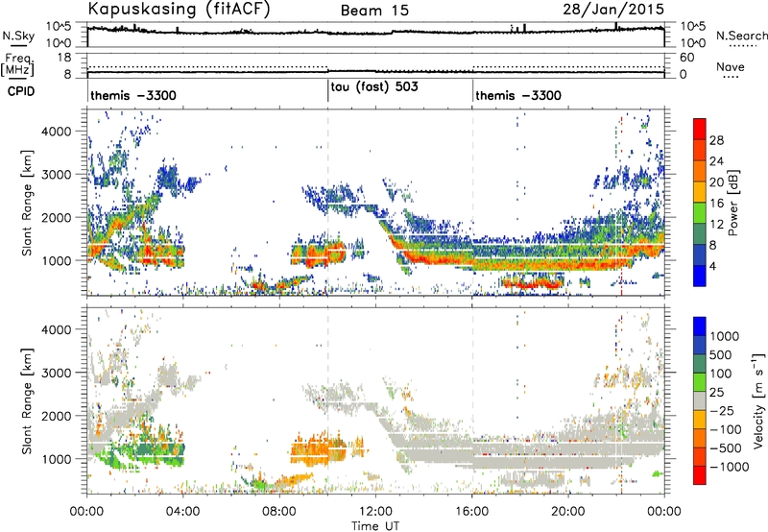The width and height of the screenshot is (768, 532).
Task: Click the '12' Power colorbar tick label
Action: tap(716, 225)
